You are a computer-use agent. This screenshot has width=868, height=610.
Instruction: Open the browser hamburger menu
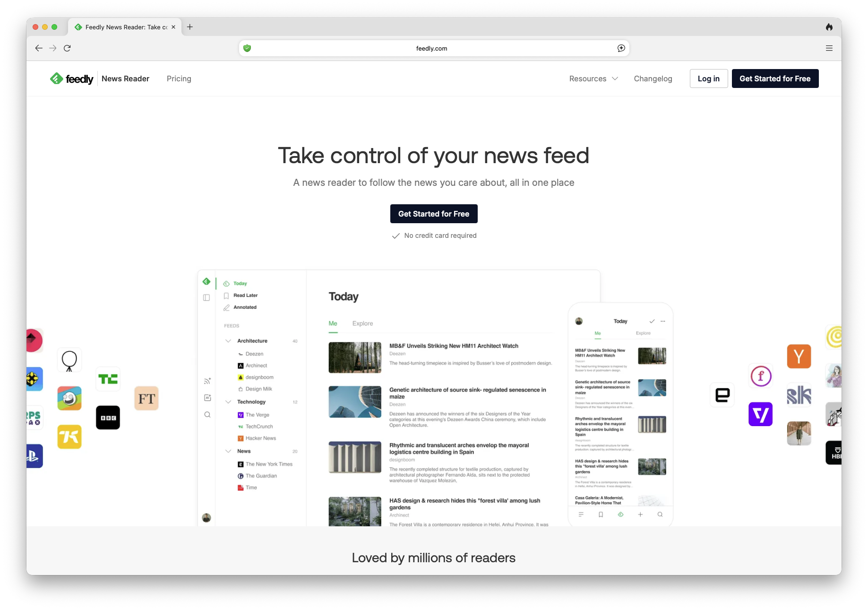point(829,48)
